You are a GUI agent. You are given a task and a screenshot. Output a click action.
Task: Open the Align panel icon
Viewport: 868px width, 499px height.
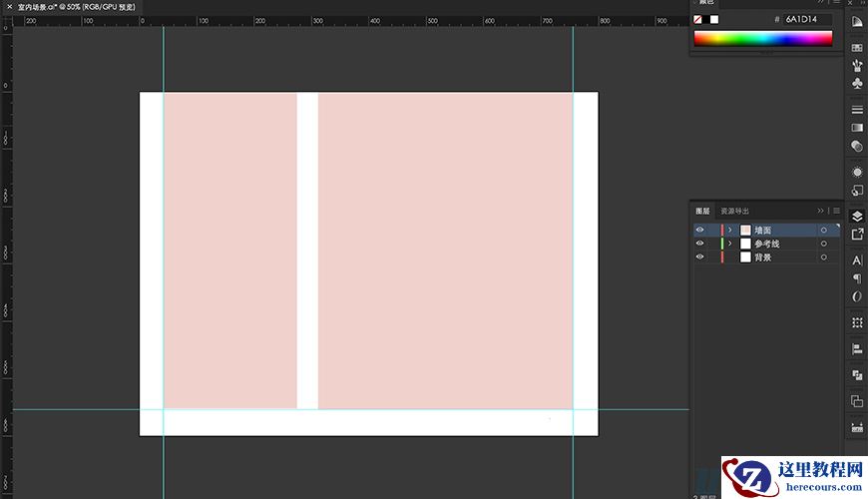pyautogui.click(x=857, y=349)
